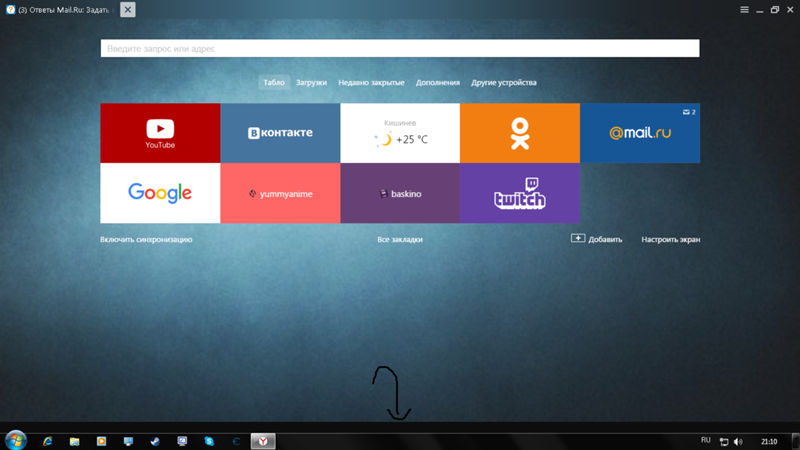Open the YouTube tile
This screenshot has width=800, height=450.
point(160,133)
